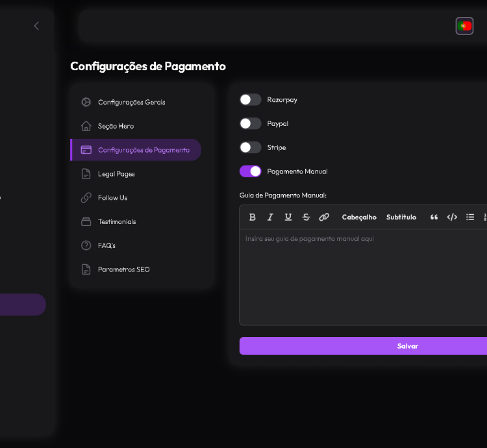The width and height of the screenshot is (487, 448).
Task: Open Legal Pages settings
Action: coord(136,174)
